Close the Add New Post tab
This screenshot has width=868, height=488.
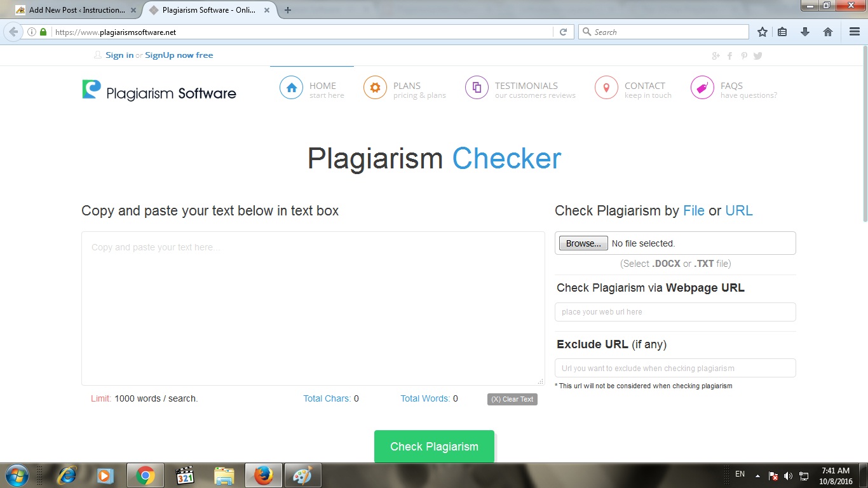click(133, 10)
